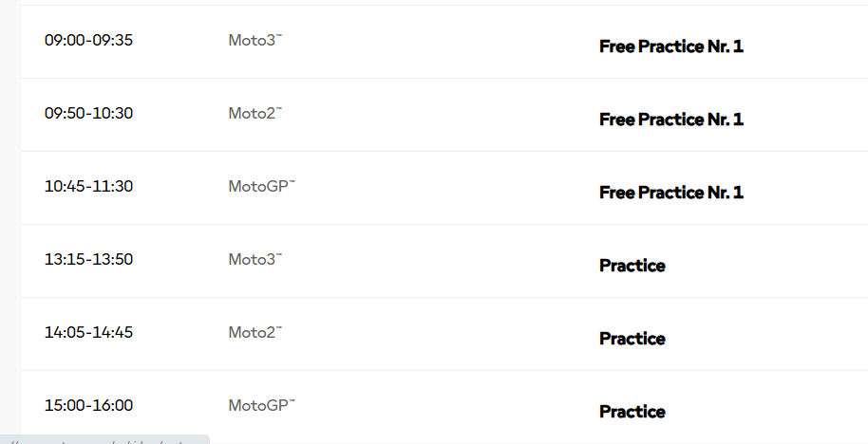
Task: Click the Moto3 label at 13:15
Action: (x=255, y=259)
